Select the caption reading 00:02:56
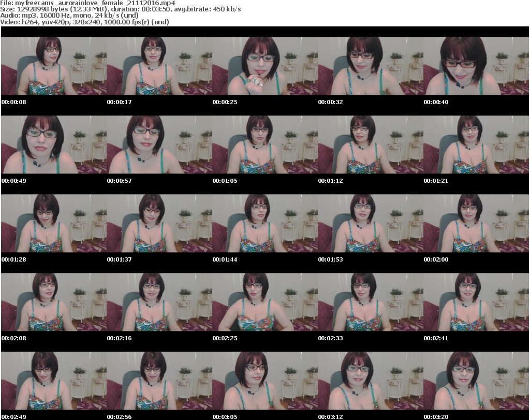The width and height of the screenshot is (530, 420). click(x=120, y=417)
